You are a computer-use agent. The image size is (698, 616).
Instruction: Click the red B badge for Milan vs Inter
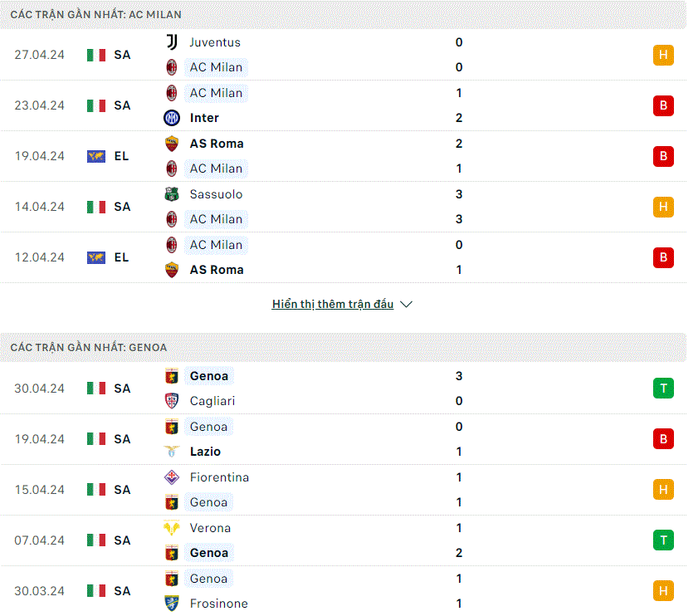point(663,105)
